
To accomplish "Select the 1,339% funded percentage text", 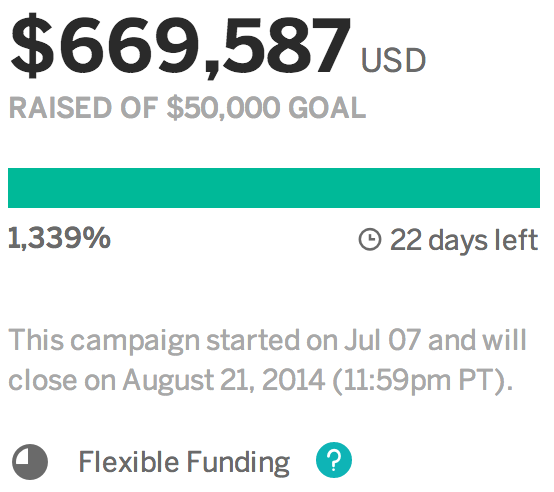I will point(59,238).
